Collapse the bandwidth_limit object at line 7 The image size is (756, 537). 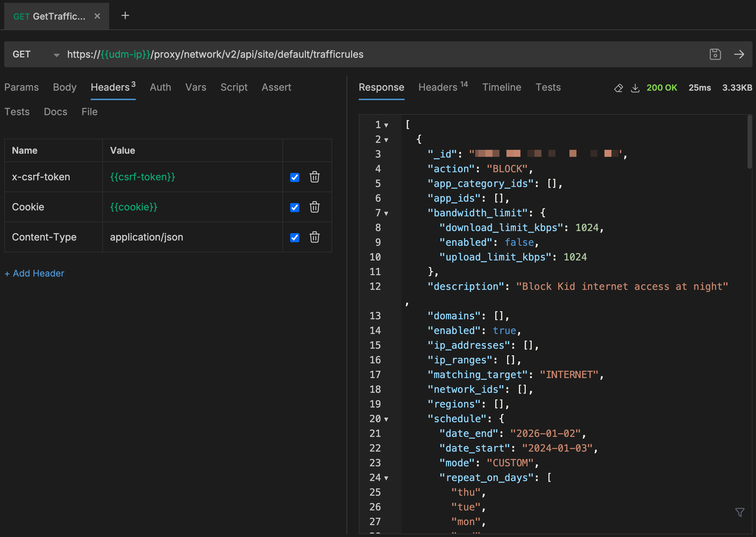[386, 213]
